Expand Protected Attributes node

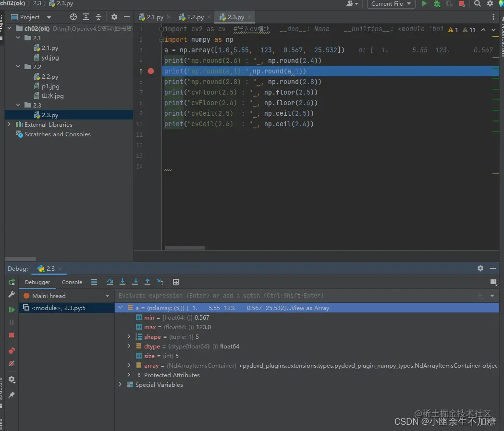[x=129, y=375]
